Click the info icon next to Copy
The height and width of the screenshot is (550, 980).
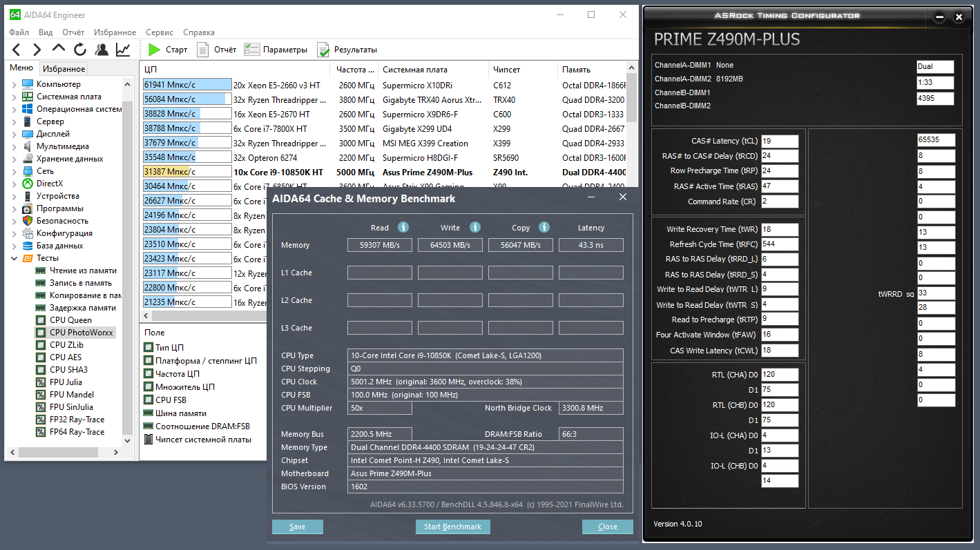pos(544,227)
